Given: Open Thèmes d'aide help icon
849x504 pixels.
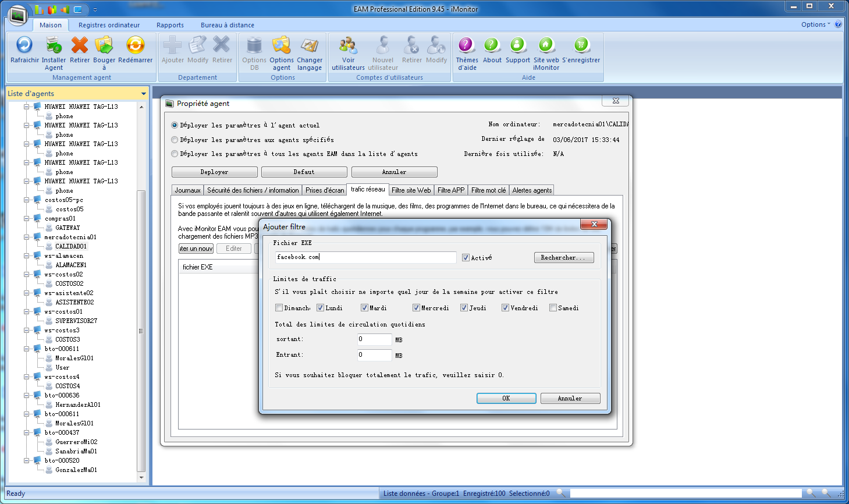Looking at the screenshot, I should coord(467,45).
